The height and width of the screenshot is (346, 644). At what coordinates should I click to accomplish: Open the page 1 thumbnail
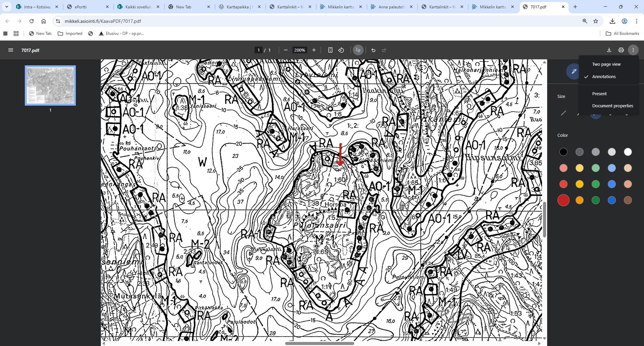click(x=50, y=85)
